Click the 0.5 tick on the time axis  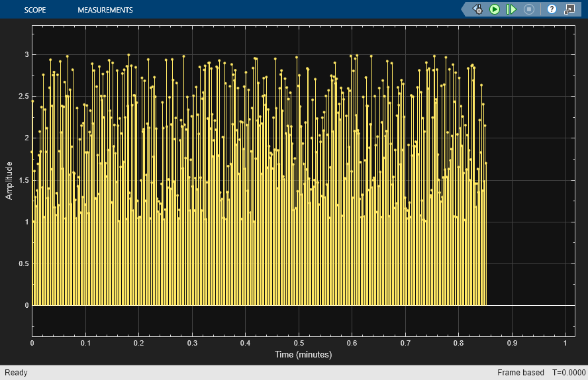pos(299,343)
